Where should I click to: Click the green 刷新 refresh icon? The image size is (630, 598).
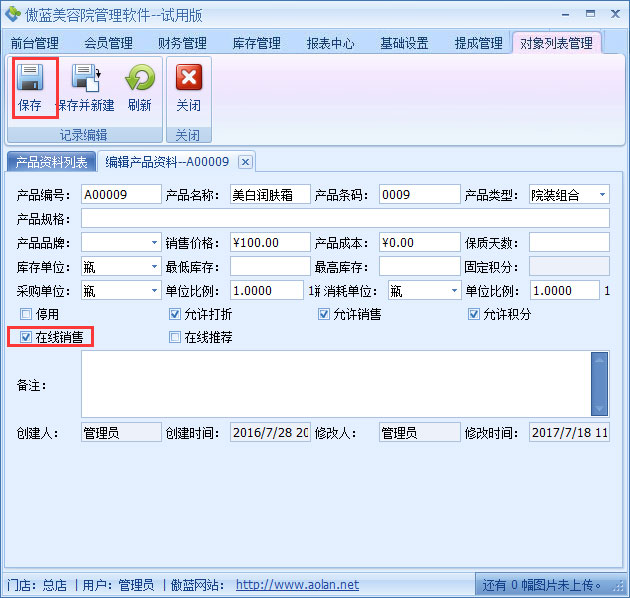139,77
